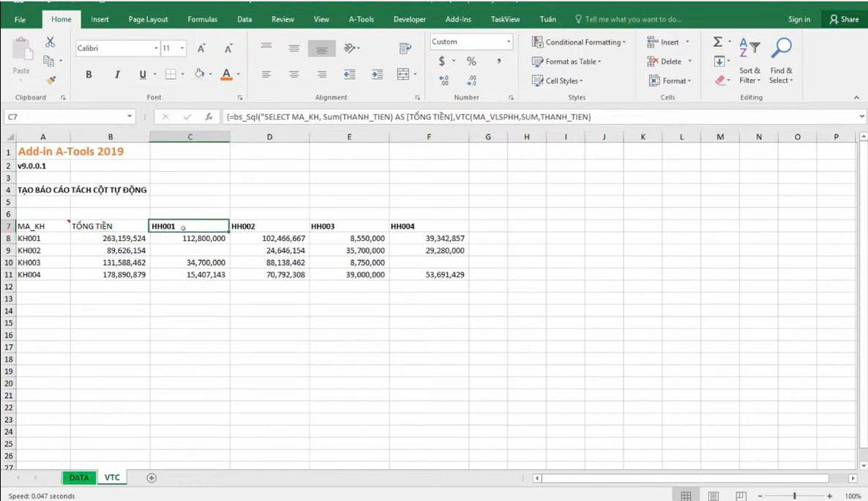868x501 pixels.
Task: Switch to the DATA sheet tab
Action: tap(78, 478)
